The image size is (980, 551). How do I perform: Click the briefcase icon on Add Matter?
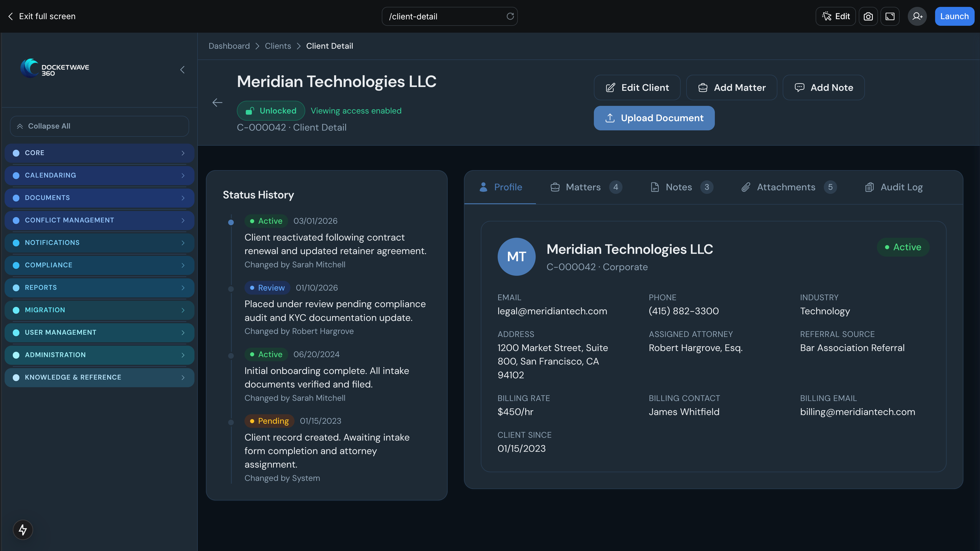click(x=703, y=87)
